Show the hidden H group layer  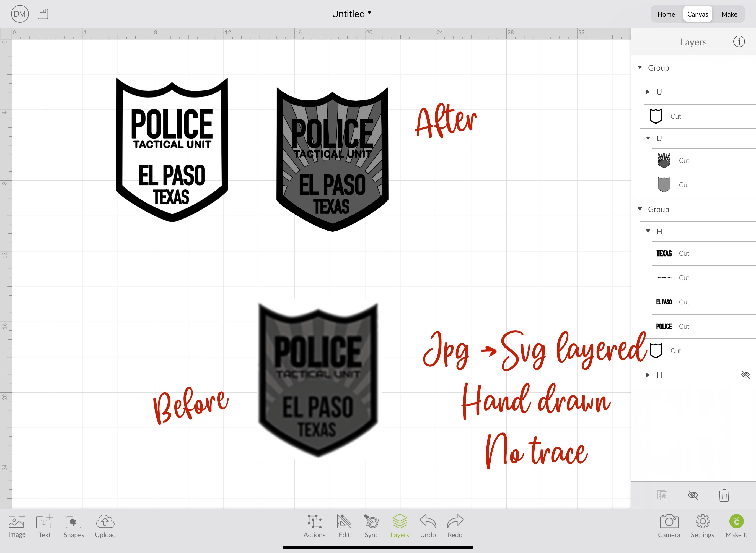click(x=746, y=375)
